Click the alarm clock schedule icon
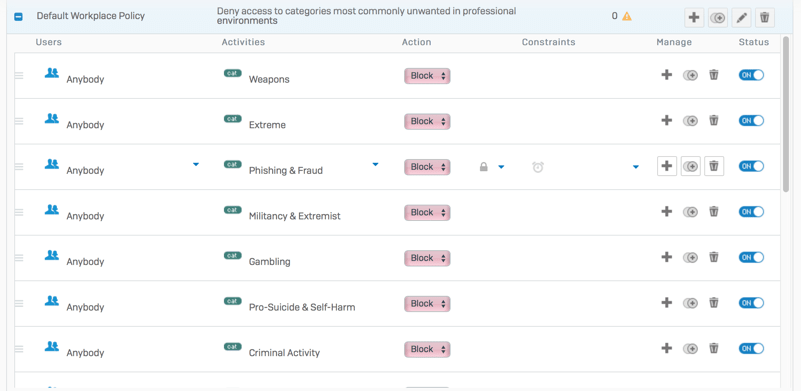The width and height of the screenshot is (801, 391). 538,167
